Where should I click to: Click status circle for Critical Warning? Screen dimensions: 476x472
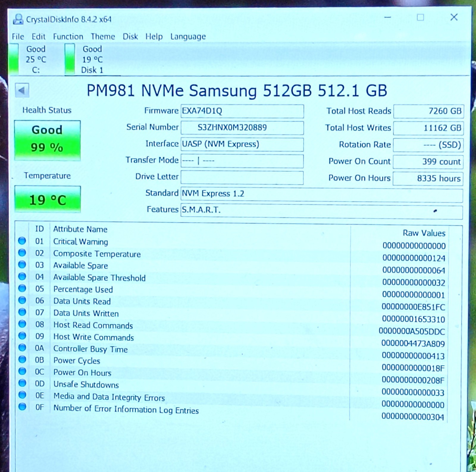pyautogui.click(x=22, y=241)
